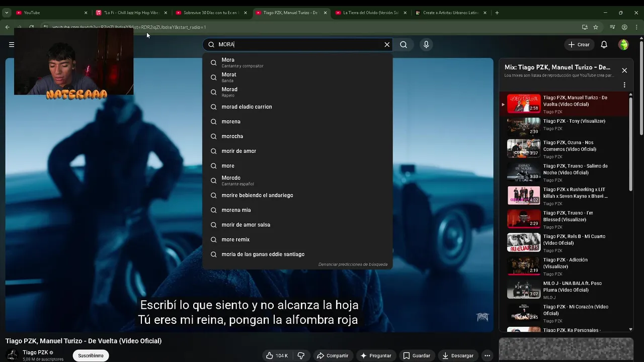Open Tiago PZK channel name link

point(35,352)
